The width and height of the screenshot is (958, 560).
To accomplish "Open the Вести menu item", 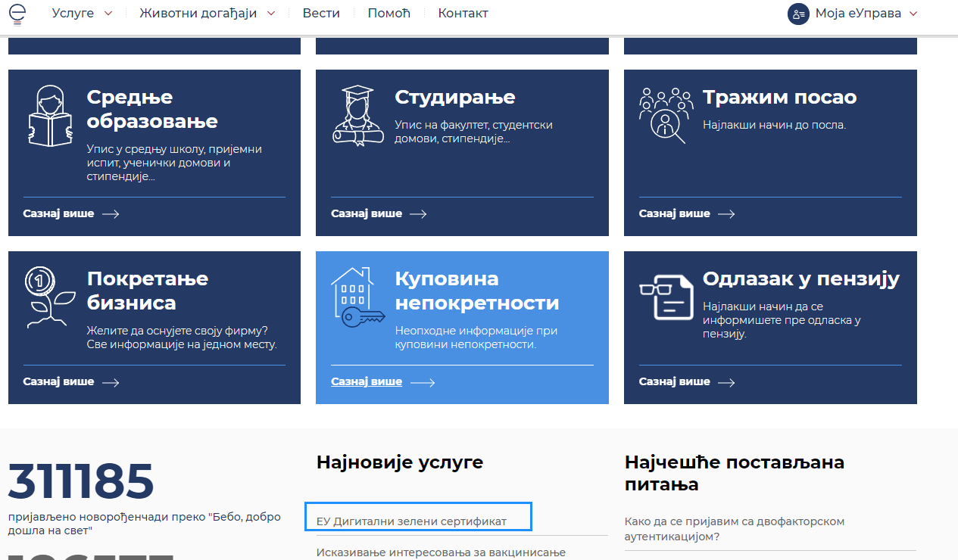I will pyautogui.click(x=321, y=14).
